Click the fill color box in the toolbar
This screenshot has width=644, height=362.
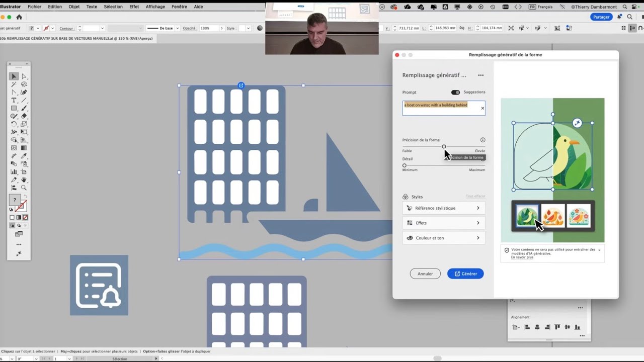pos(15,200)
